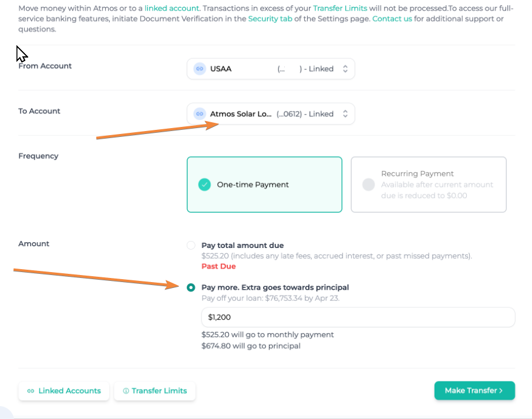The height and width of the screenshot is (419, 532).
Task: Click arrow chevron on Make Transfer button
Action: [x=501, y=390]
